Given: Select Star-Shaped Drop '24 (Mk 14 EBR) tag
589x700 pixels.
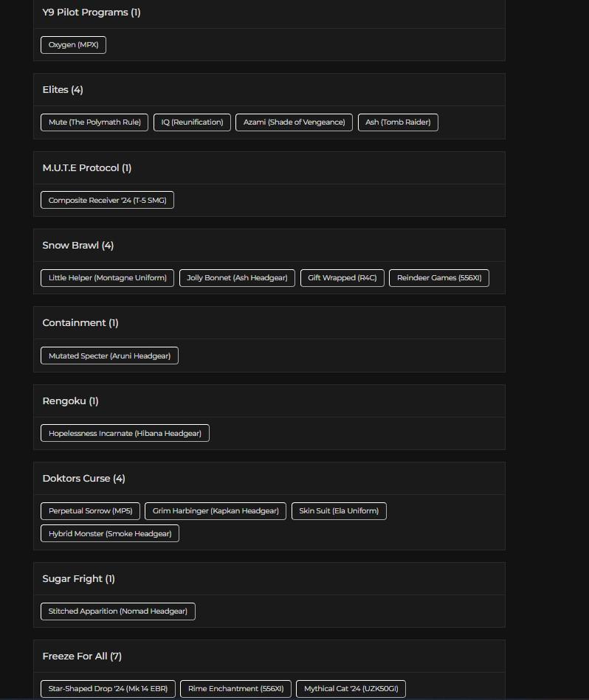Looking at the screenshot, I should coord(108,689).
